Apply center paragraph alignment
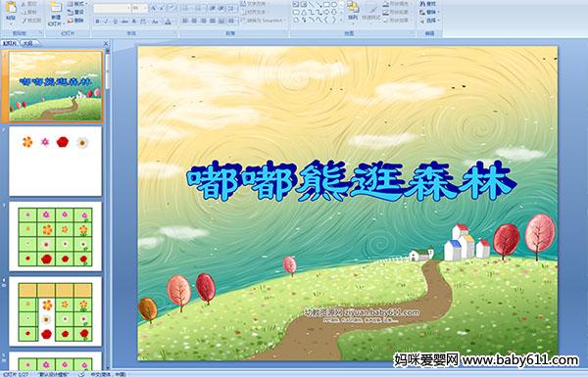Screen dimensions: 588x377 [195, 21]
